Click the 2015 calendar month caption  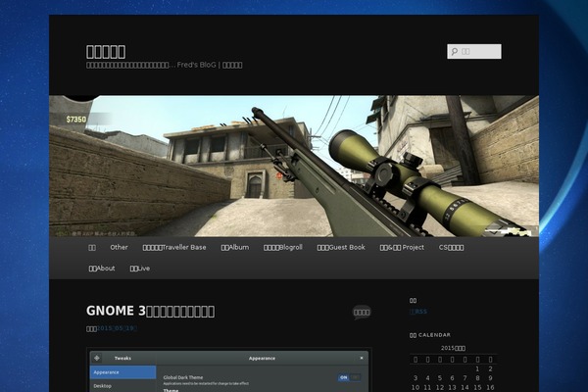(x=453, y=348)
